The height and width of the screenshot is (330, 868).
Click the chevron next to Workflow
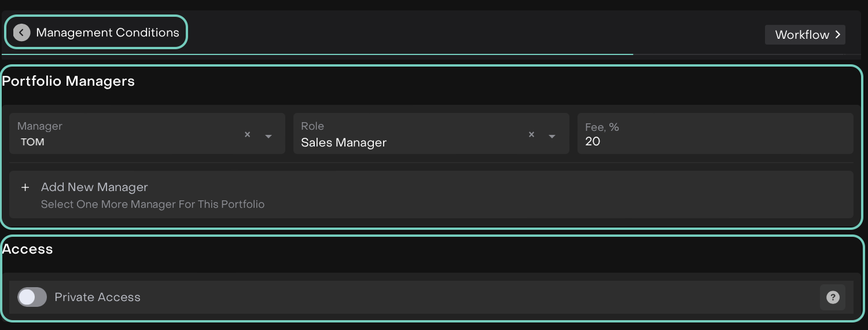point(837,35)
